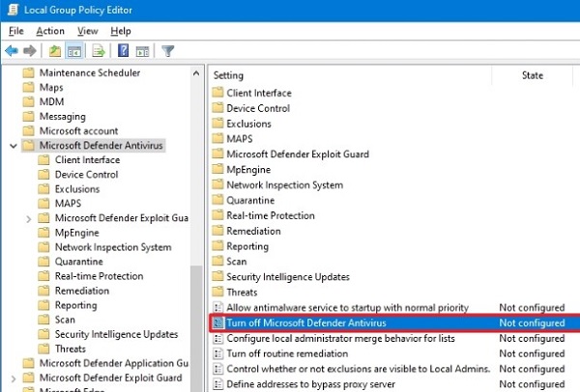
Task: Select MDM folder in the tree
Action: coord(52,101)
